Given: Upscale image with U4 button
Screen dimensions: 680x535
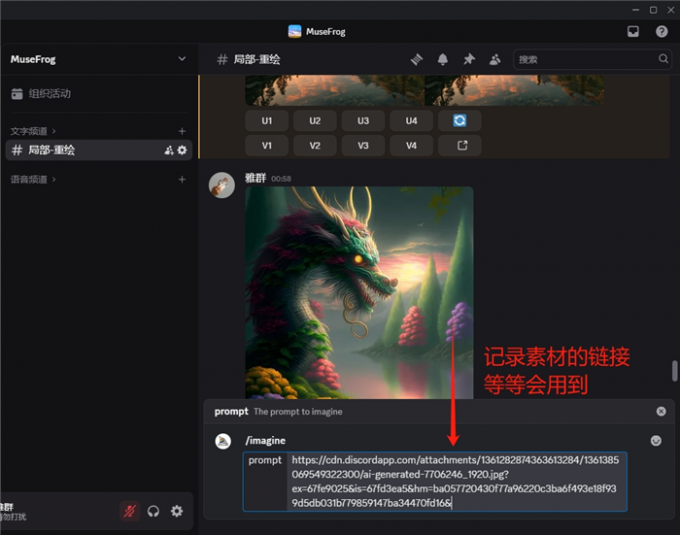Looking at the screenshot, I should (x=411, y=121).
